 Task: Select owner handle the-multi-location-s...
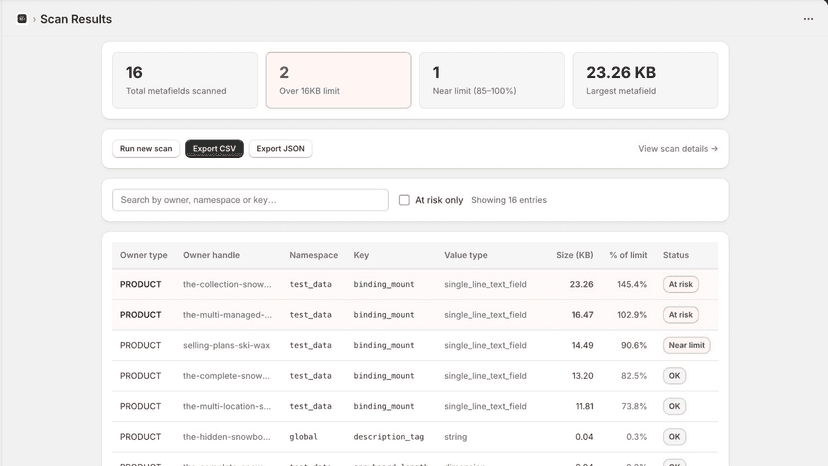pos(227,406)
